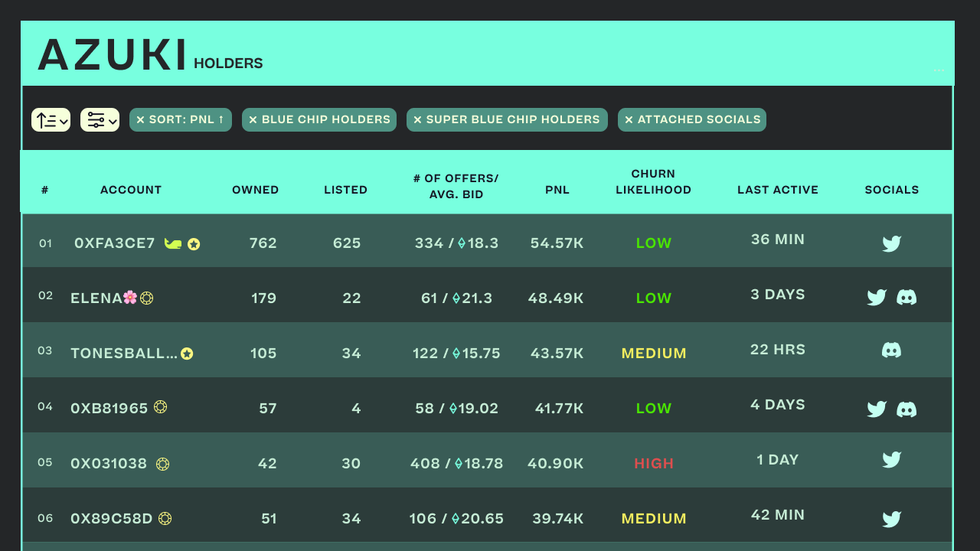Click PNL value 39.74K

click(x=558, y=519)
